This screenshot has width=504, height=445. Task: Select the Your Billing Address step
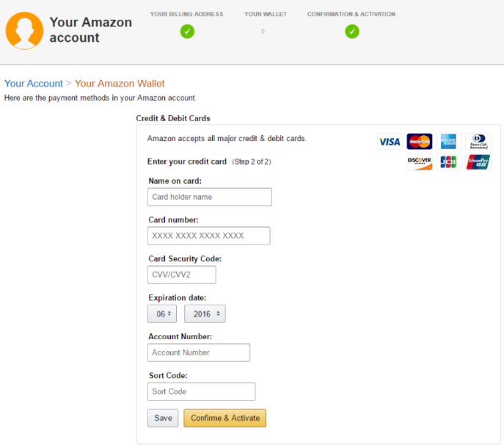coord(186,14)
